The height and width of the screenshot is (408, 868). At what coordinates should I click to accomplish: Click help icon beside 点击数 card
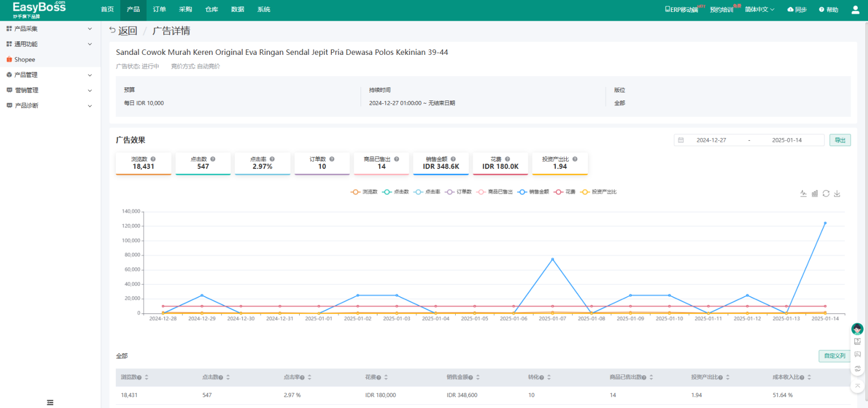click(213, 159)
